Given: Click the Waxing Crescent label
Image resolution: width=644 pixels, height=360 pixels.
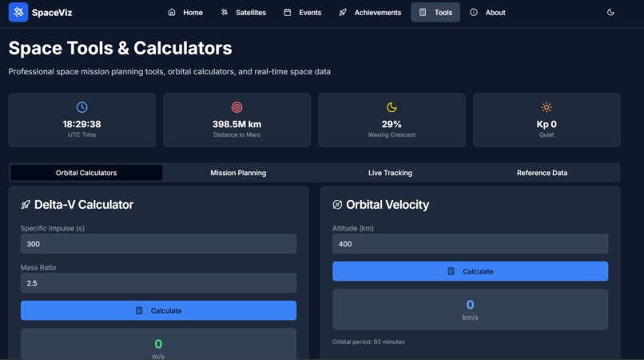Looking at the screenshot, I should (x=392, y=134).
